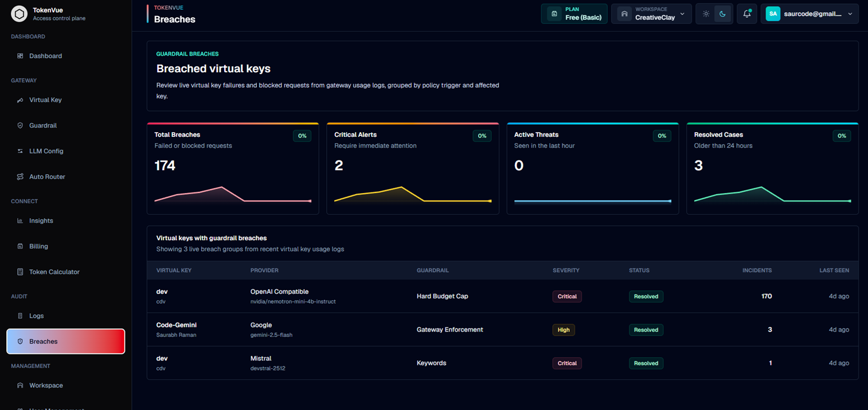Image resolution: width=868 pixels, height=410 pixels.
Task: Click the Billing wallet icon
Action: pos(20,246)
